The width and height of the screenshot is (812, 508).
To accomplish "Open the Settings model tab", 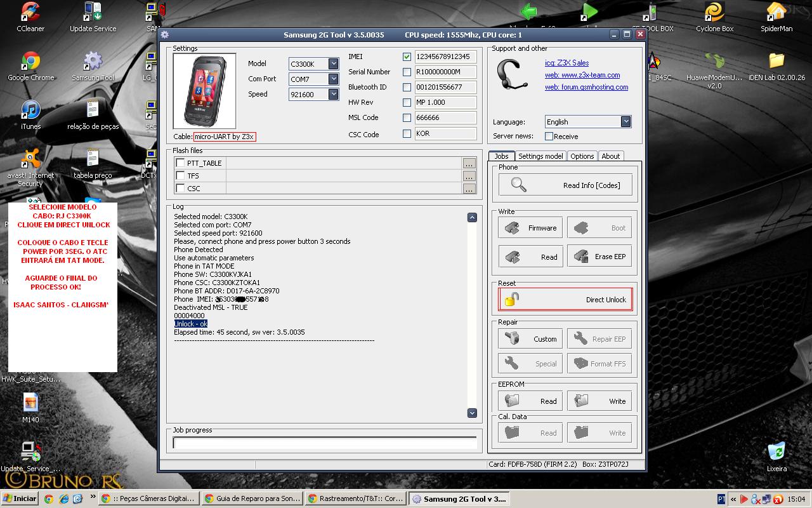I will tap(540, 156).
